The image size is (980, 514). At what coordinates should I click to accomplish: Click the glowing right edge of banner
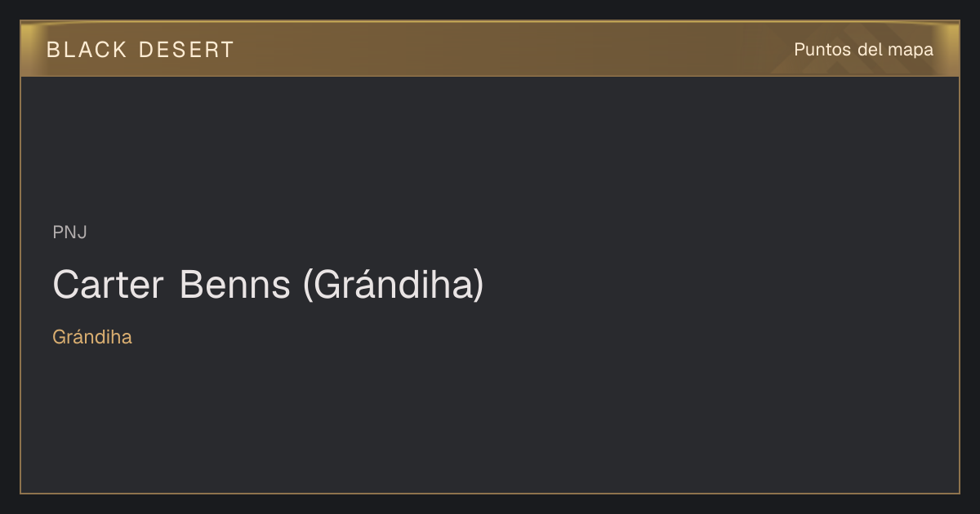click(x=951, y=49)
